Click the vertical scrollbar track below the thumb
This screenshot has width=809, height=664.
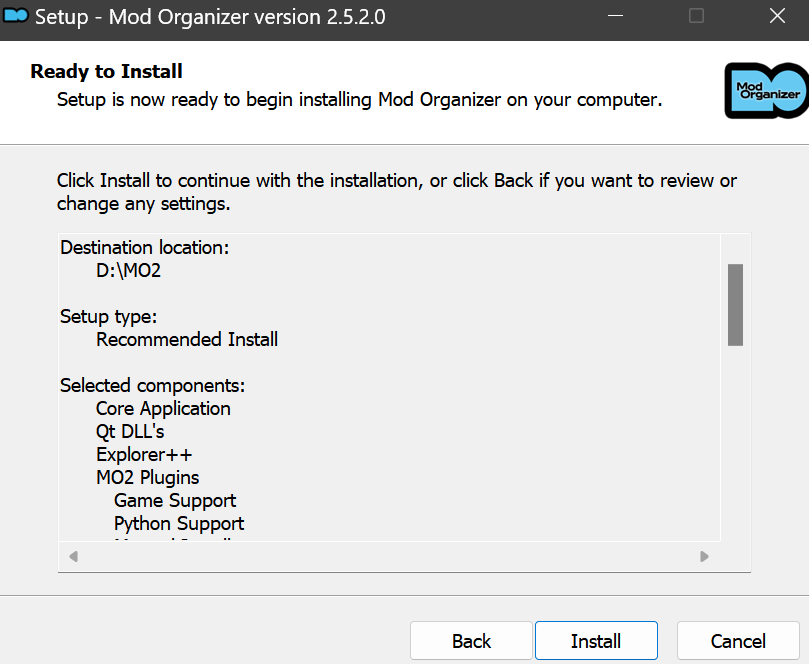735,444
